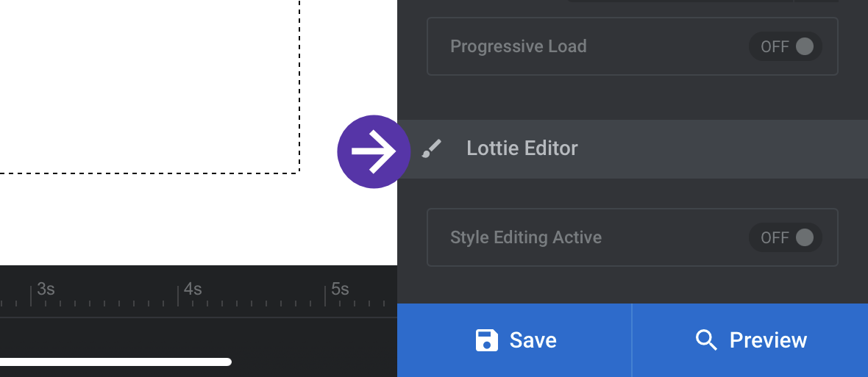Click the white horizontal timeline scrollbar
Screen dimensions: 868x377
tap(115, 362)
